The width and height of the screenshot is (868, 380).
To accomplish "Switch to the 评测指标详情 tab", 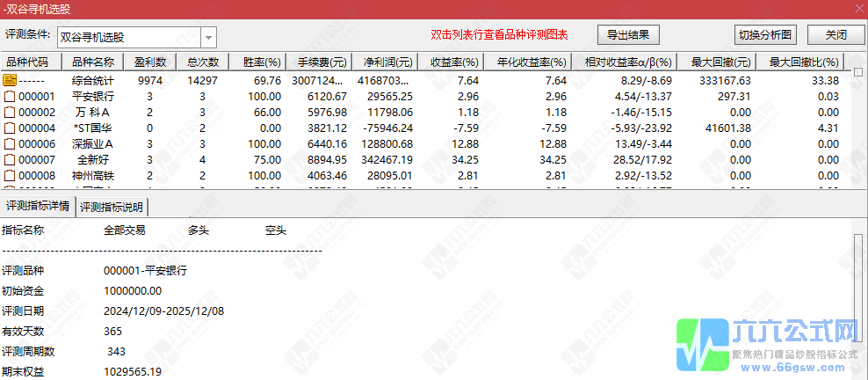I will click(37, 207).
